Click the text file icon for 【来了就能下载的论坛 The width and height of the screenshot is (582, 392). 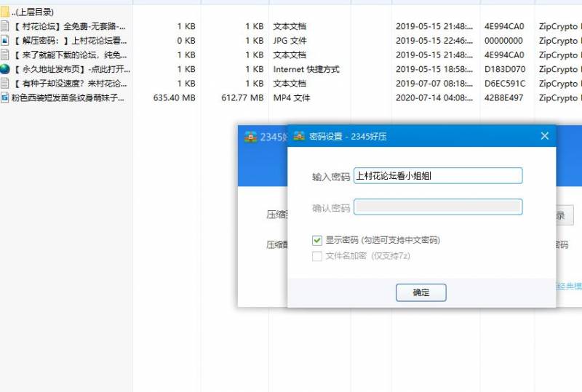tap(4, 55)
